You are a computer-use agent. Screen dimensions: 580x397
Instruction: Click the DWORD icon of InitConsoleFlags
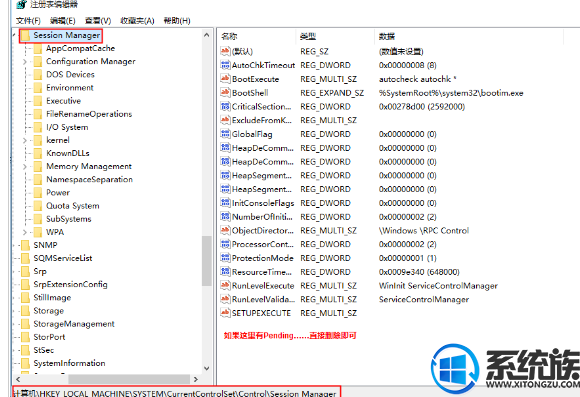(x=225, y=203)
